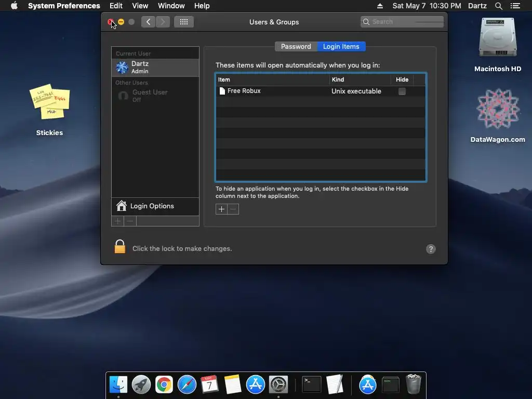Click the Unix executable kind cell
The height and width of the screenshot is (399, 532).
point(356,91)
